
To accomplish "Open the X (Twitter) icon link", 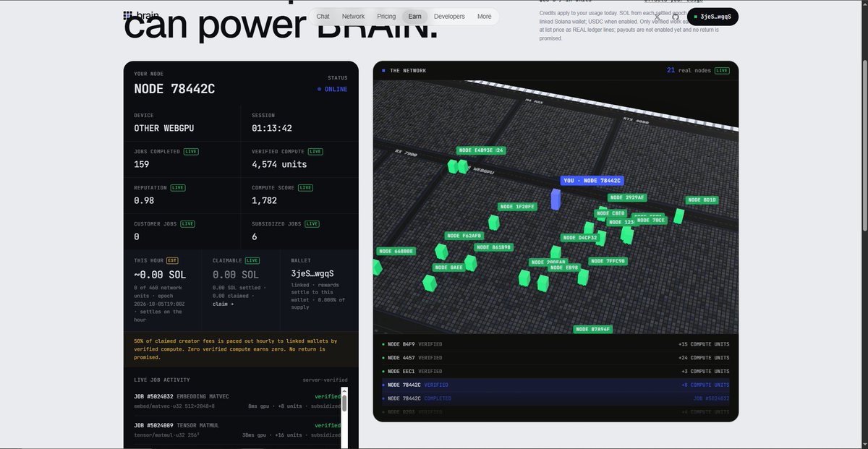I will pyautogui.click(x=658, y=16).
